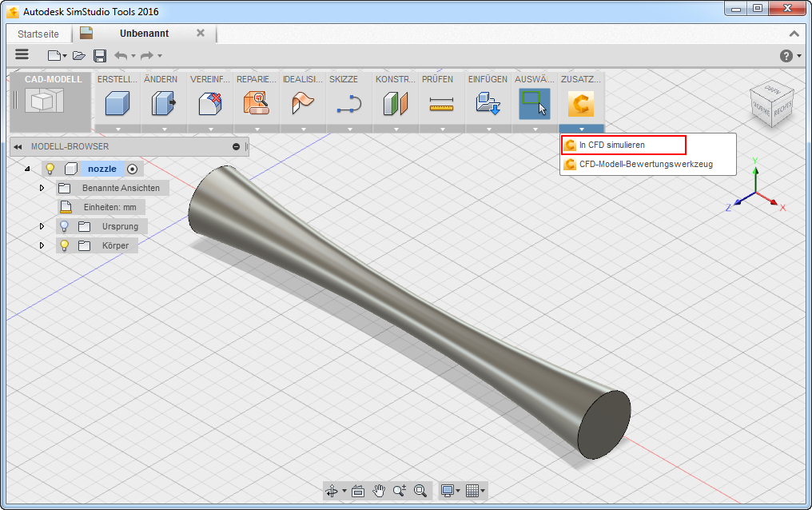Choose CFD-Modell-Bewertungswerkzeug menu entry

pyautogui.click(x=648, y=164)
